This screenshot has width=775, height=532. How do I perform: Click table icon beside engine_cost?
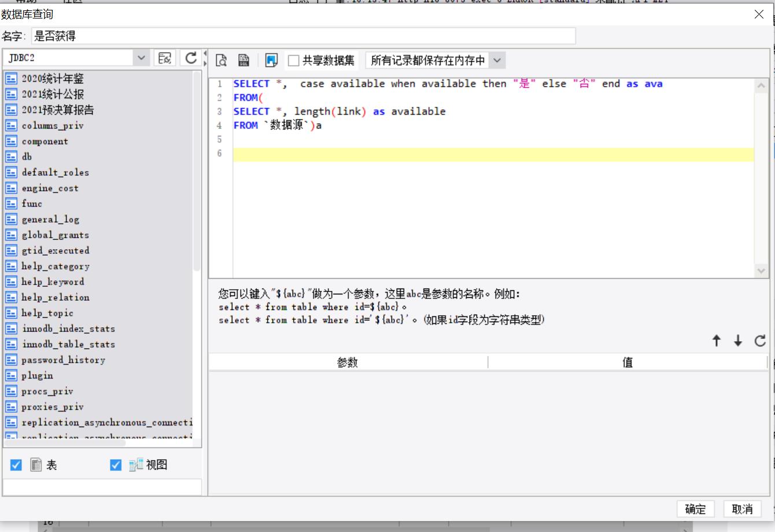(12, 188)
